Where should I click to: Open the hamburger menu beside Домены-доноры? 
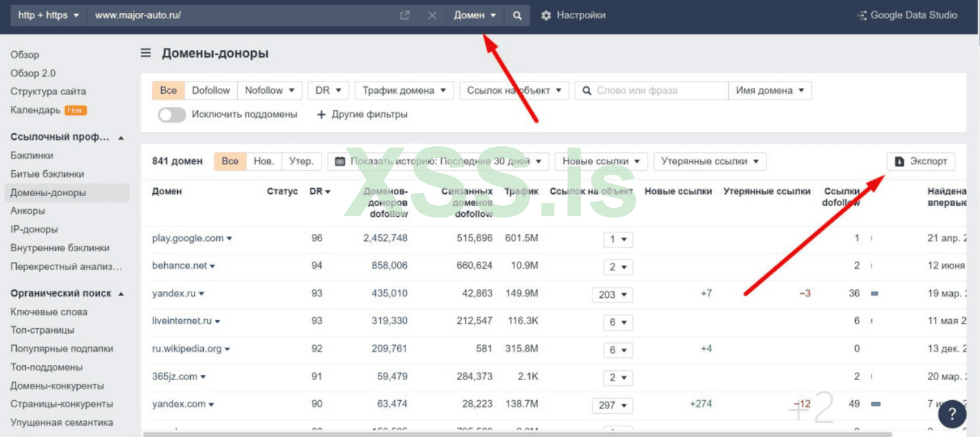pos(146,53)
